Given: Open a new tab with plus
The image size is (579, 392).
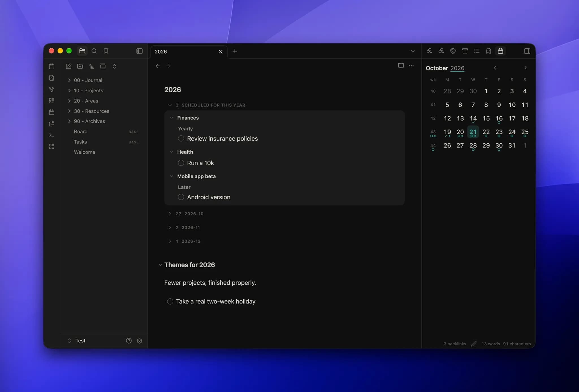Looking at the screenshot, I should 235,51.
